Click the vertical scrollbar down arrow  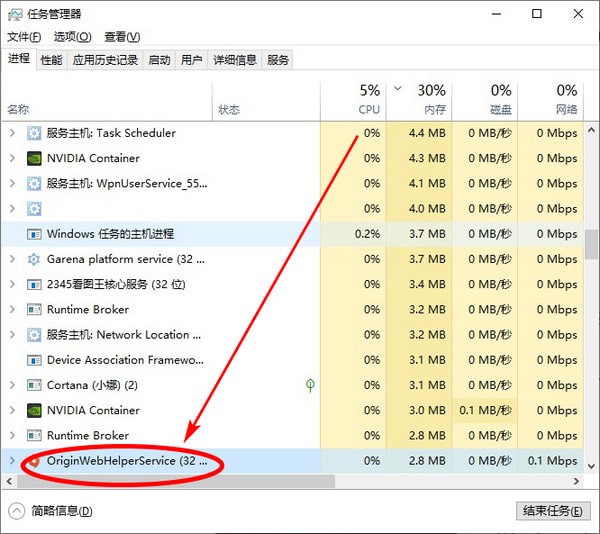pyautogui.click(x=591, y=466)
